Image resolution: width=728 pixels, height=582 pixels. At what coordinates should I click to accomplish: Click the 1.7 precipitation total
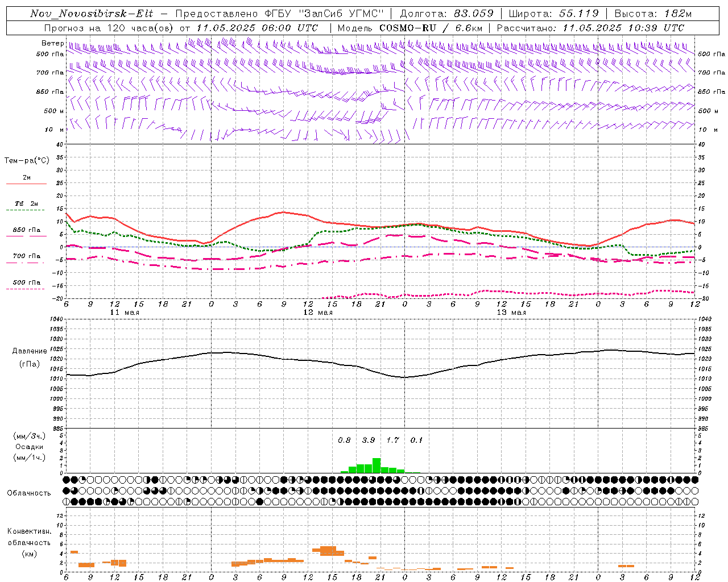pos(392,440)
